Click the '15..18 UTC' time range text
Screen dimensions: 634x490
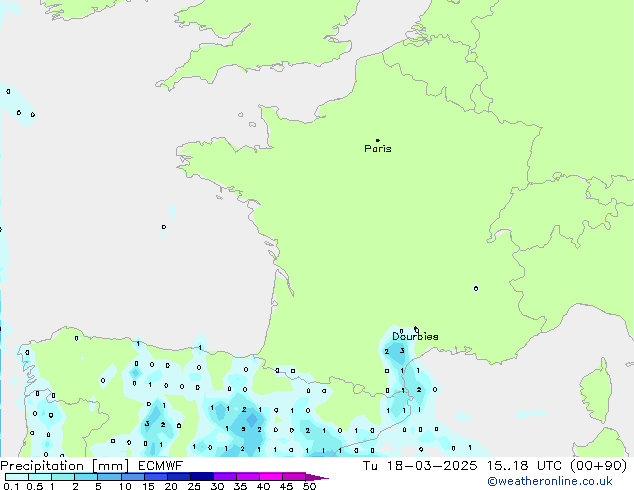(524, 466)
